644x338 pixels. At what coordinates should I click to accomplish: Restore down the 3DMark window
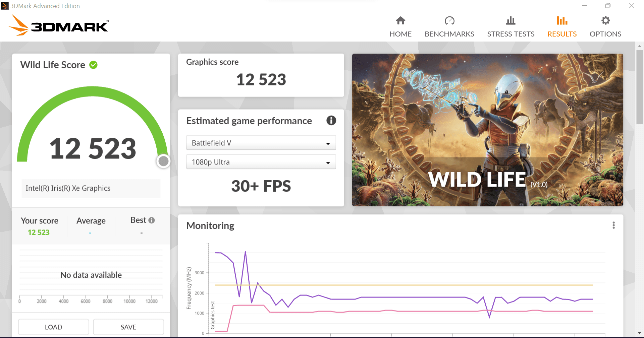click(x=608, y=6)
